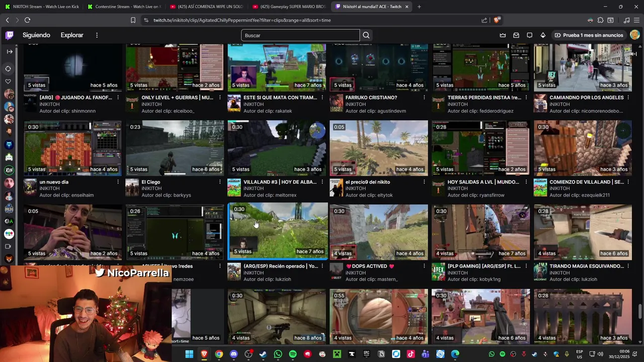The image size is (644, 362).
Task: Open the heart followed channels icon
Action: [8, 81]
